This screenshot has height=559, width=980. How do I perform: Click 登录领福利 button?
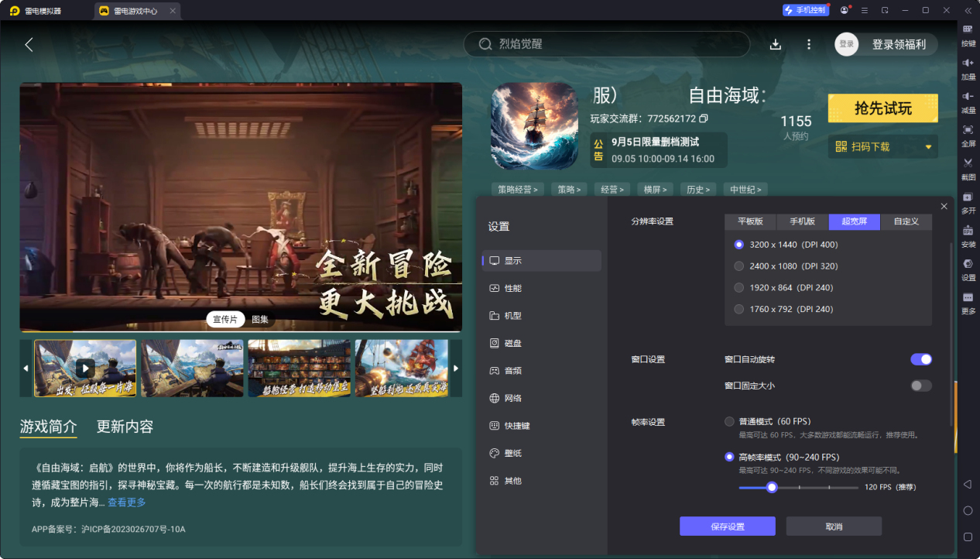coord(899,44)
